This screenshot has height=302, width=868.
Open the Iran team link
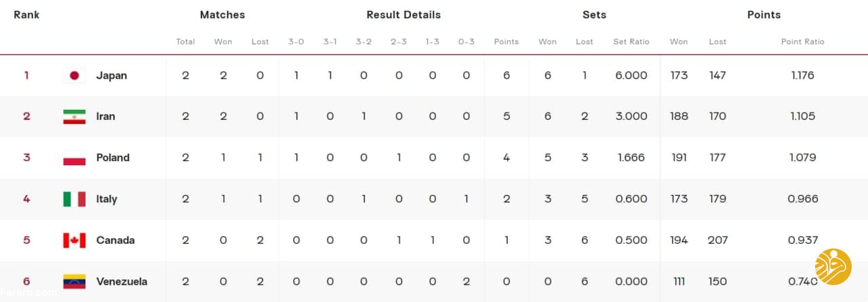[x=106, y=116]
